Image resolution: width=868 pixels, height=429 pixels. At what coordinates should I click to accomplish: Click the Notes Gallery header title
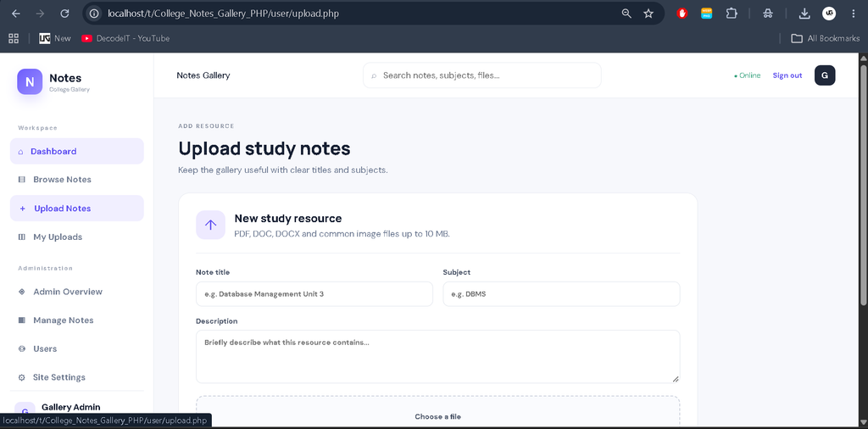click(203, 75)
